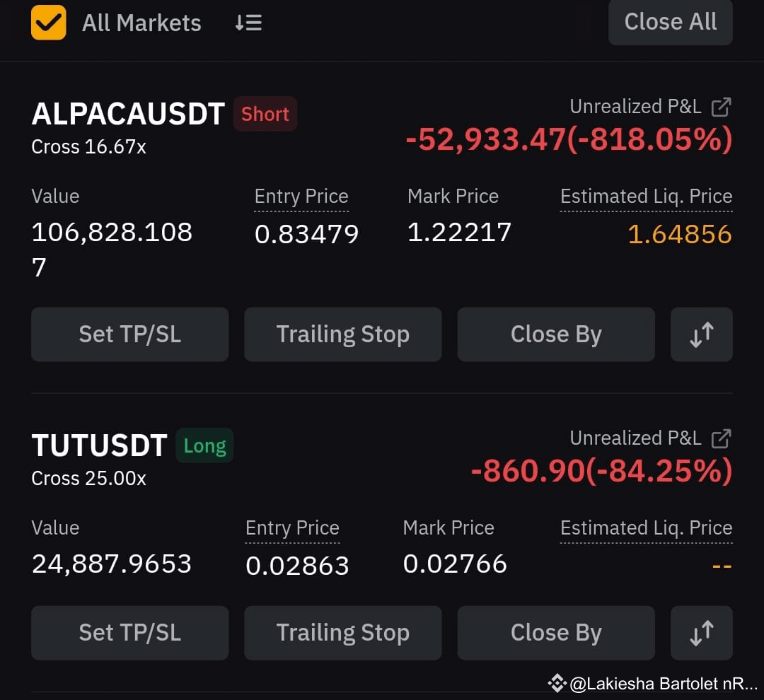Share TUTUSDT unrealized P&L via export icon
The image size is (764, 700).
point(721,438)
